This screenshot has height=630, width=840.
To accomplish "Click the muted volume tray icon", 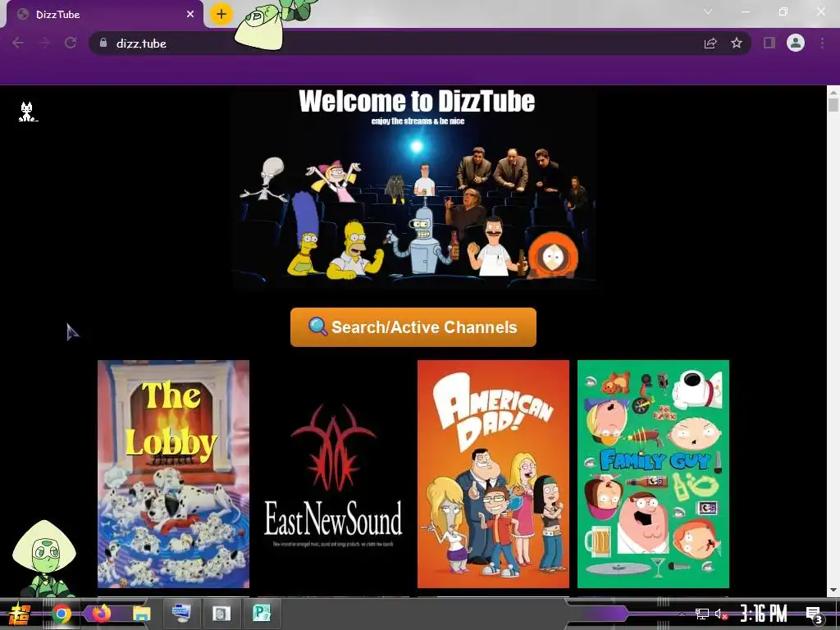I will [721, 614].
